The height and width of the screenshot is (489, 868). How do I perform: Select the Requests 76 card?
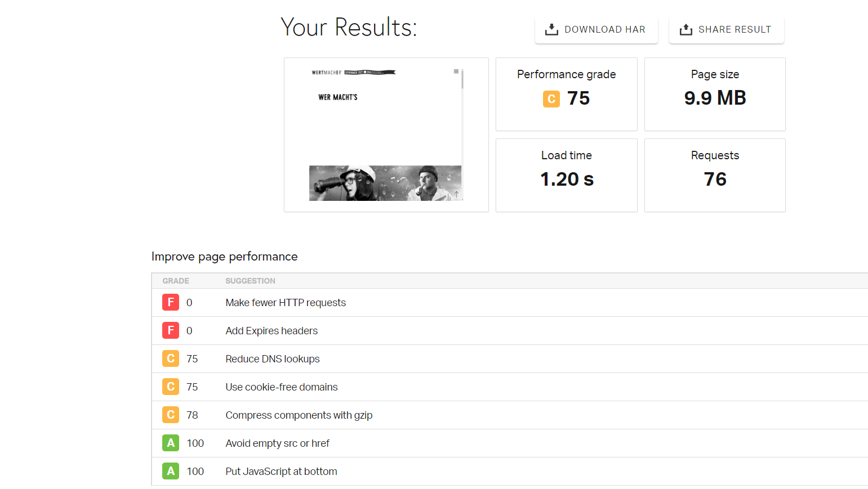click(x=715, y=175)
